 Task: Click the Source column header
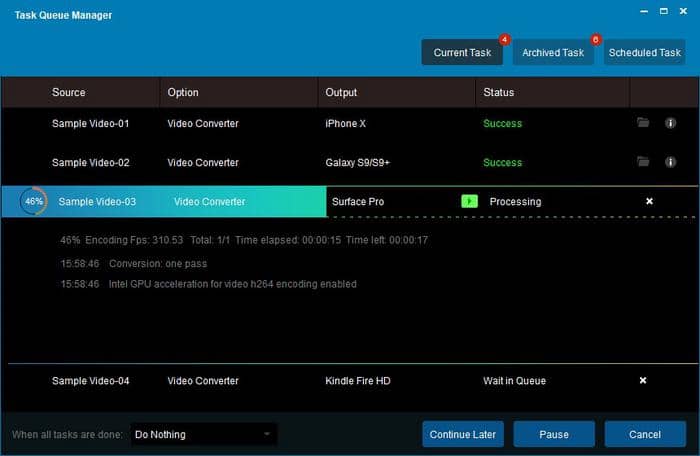pyautogui.click(x=69, y=92)
